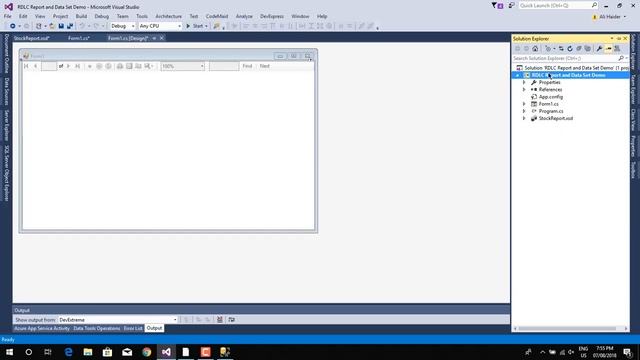Image resolution: width=640 pixels, height=360 pixels.
Task: Expand the Form1.cs node
Action: click(x=524, y=104)
